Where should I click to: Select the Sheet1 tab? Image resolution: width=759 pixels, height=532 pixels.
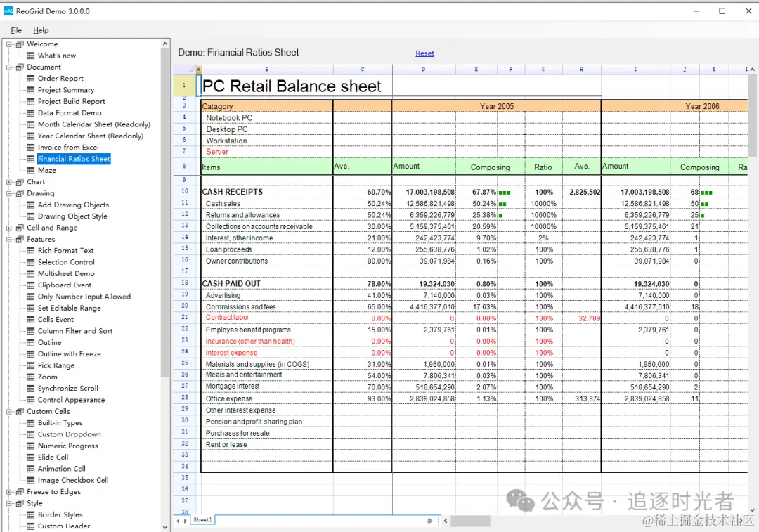(202, 520)
